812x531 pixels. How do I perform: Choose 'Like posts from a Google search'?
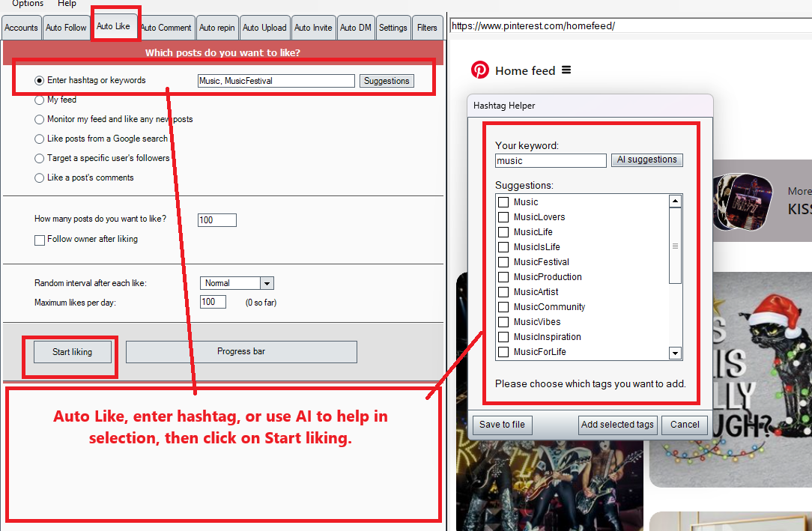click(38, 139)
